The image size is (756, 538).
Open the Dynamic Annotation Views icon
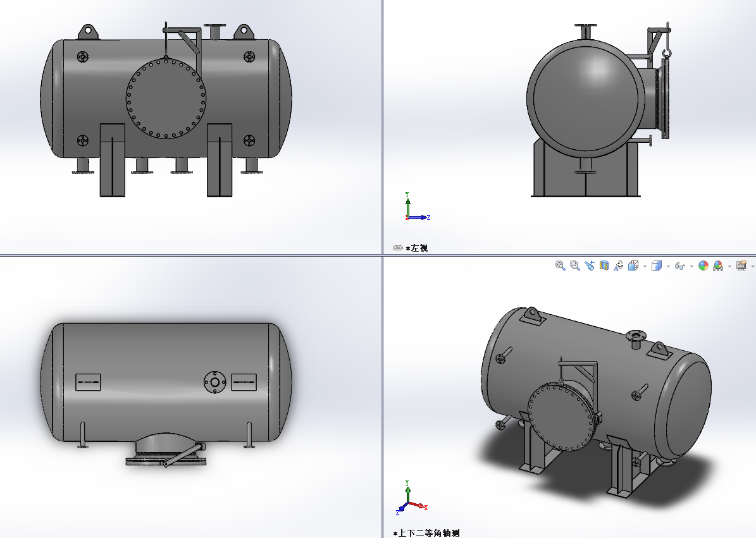coord(619,266)
